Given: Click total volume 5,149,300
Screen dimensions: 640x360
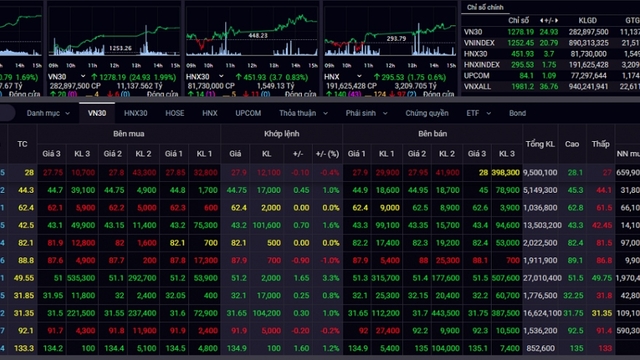Looking at the screenshot, I should (x=540, y=190).
